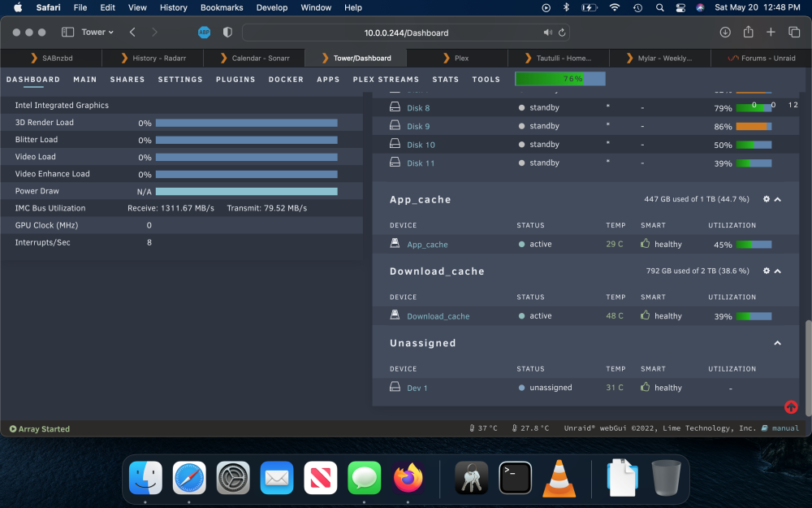Click the AdBlock Plus extension icon

click(204, 33)
